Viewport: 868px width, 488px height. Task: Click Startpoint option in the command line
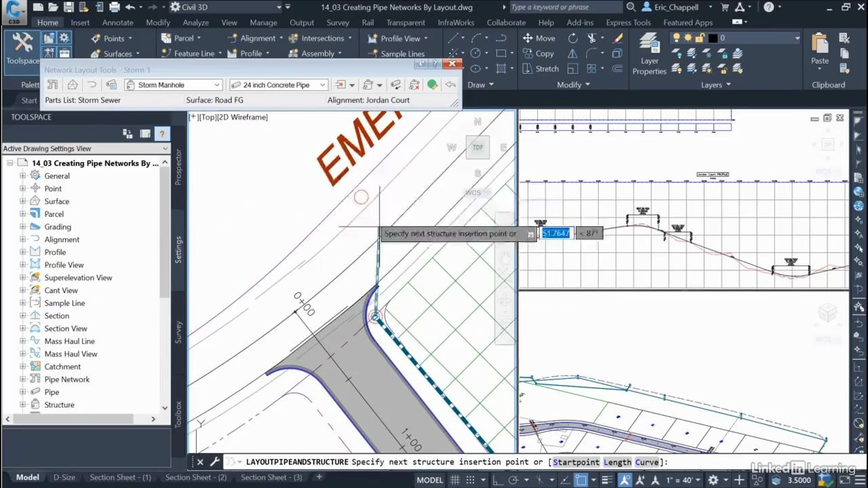(577, 462)
